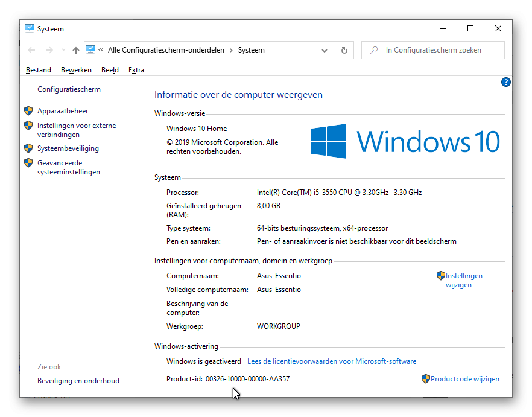Open the Bestand menu
532x417 pixels.
tap(39, 70)
